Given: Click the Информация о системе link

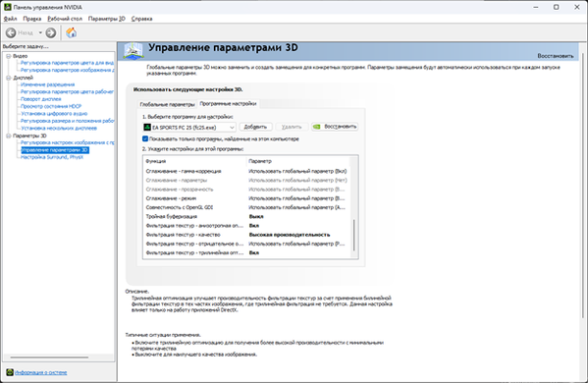Looking at the screenshot, I should 41,372.
